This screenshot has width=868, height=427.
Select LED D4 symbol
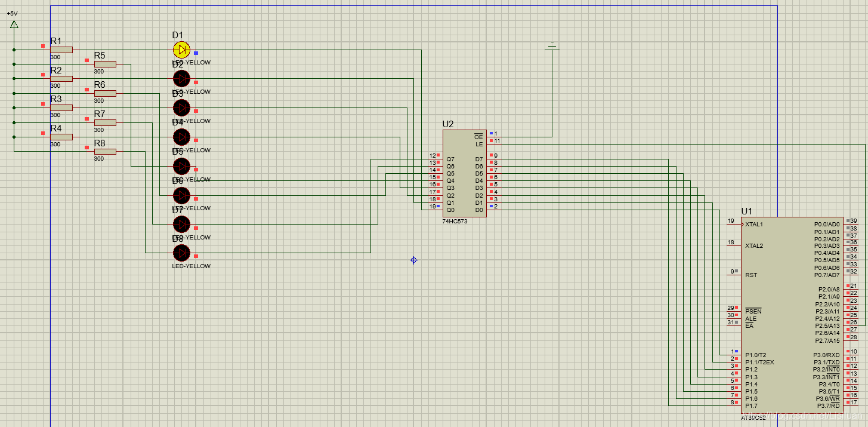coord(181,137)
